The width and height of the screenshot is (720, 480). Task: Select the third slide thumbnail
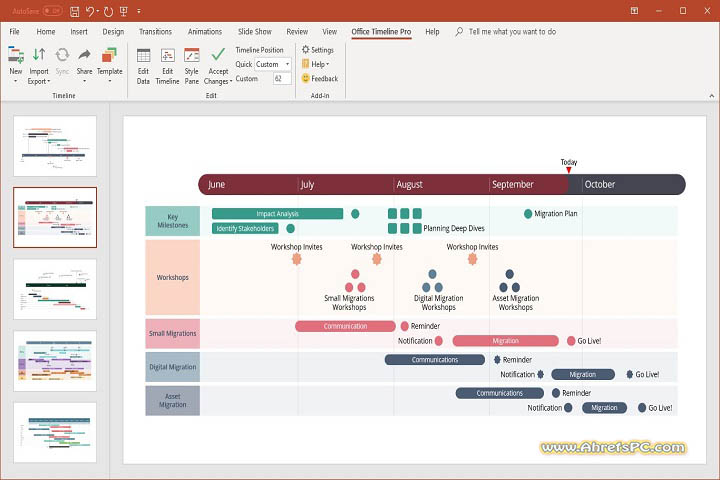(x=55, y=289)
